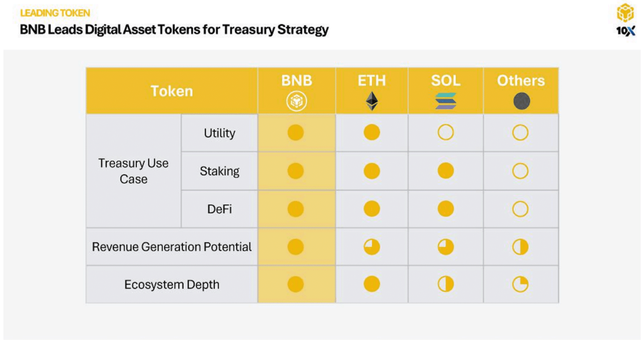Screen dimensions: 644x340
Task: Click the empty SOL Utility circle
Action: coord(446,132)
